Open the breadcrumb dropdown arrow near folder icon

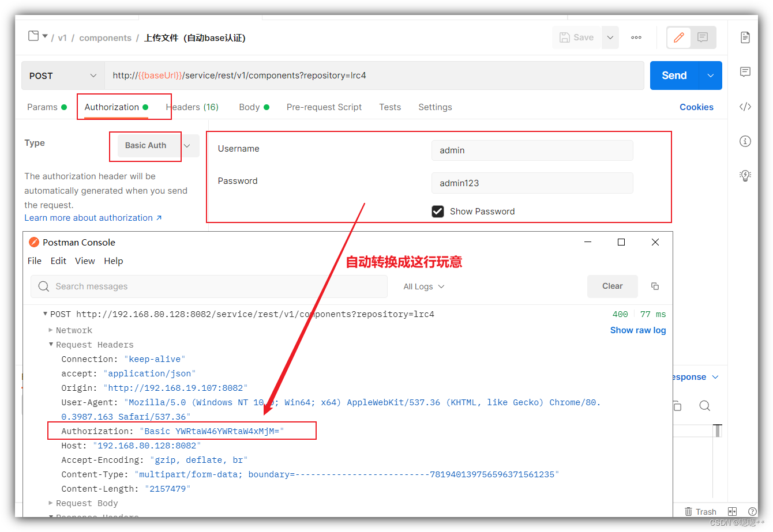45,36
